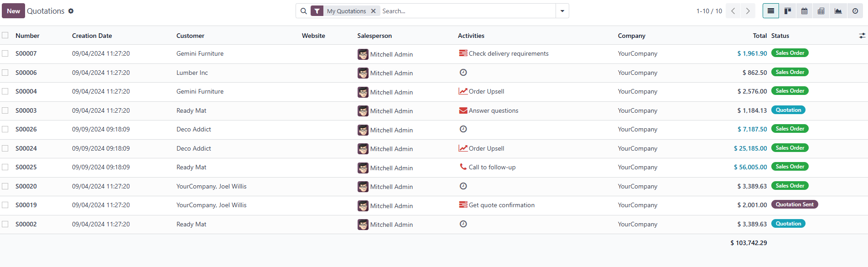
Task: Switch to the Graph view
Action: 838,11
